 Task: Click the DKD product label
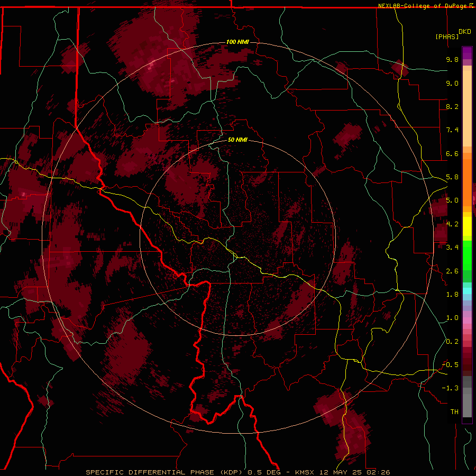tap(465, 32)
